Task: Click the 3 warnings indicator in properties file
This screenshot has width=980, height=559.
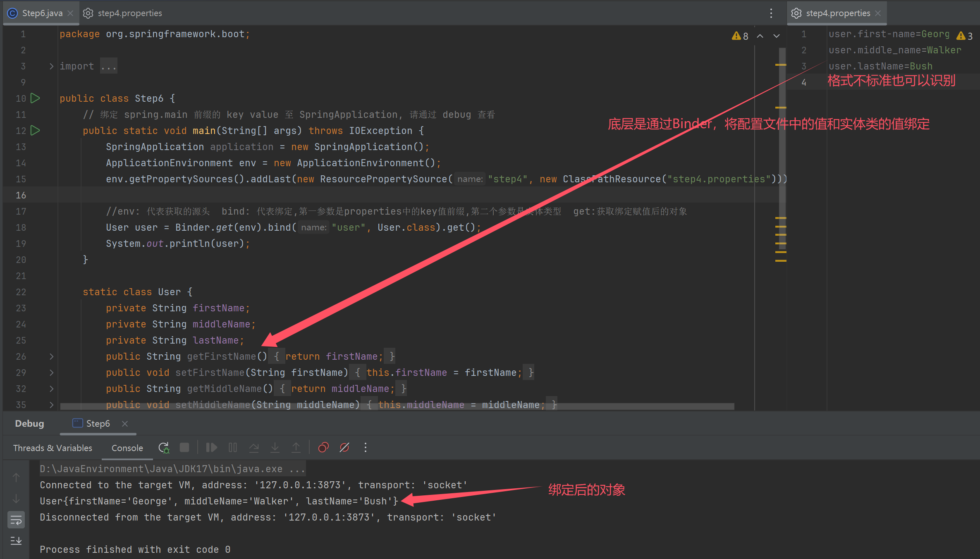Action: click(964, 36)
